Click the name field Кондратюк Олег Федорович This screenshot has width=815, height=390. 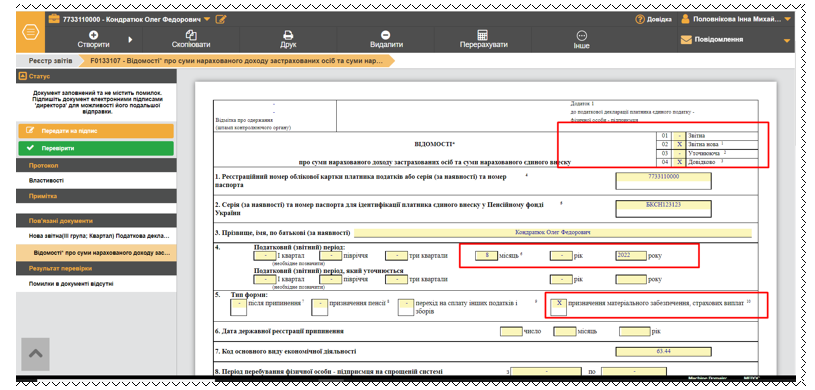[x=553, y=232]
